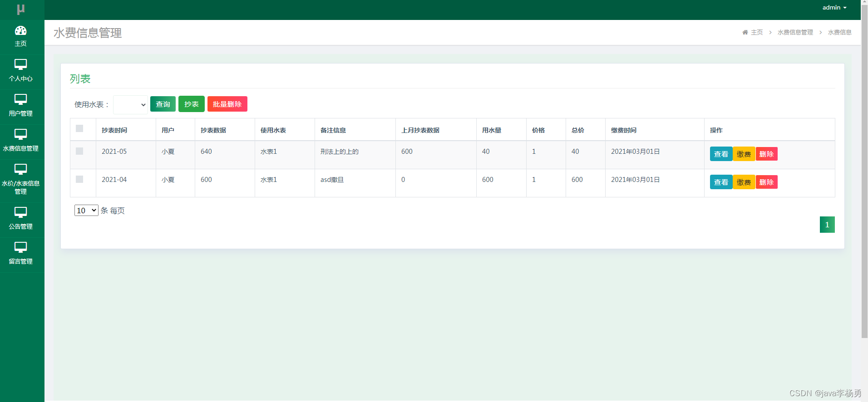Image resolution: width=868 pixels, height=402 pixels.
Task: Open 水价/水表信息管理 in the sidebar
Action: click(x=21, y=181)
